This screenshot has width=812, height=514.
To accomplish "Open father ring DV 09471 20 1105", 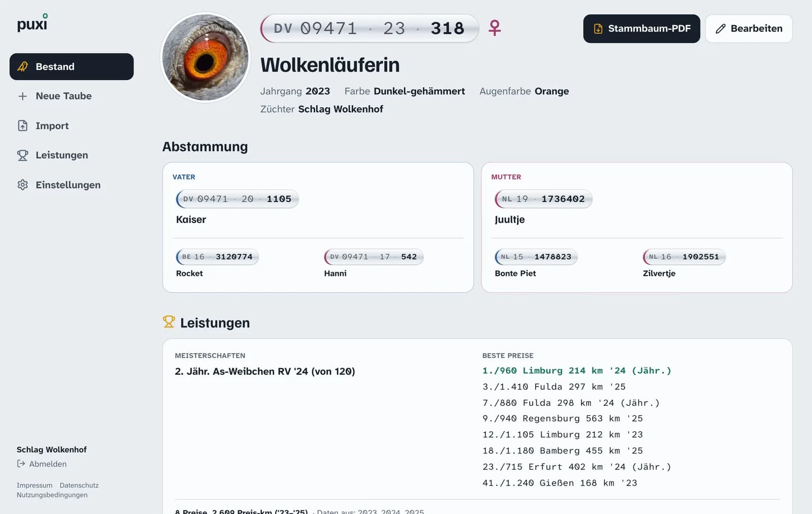I will (x=237, y=199).
